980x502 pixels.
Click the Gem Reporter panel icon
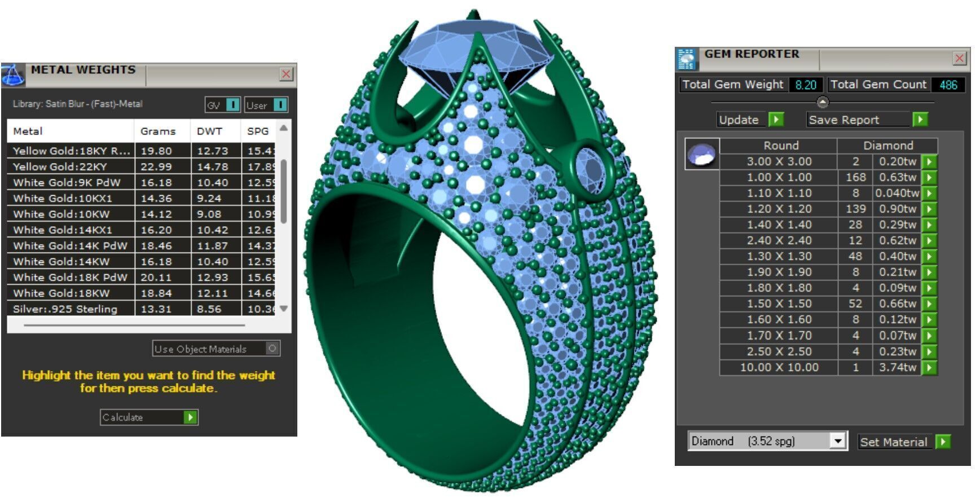coord(687,59)
